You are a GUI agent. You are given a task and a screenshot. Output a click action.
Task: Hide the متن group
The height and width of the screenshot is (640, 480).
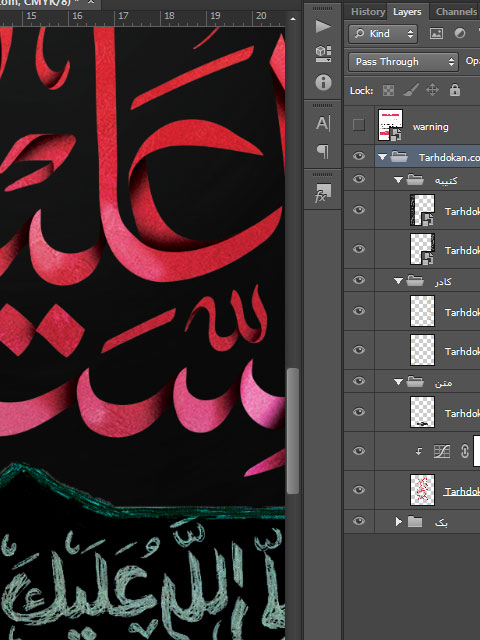pos(359,381)
